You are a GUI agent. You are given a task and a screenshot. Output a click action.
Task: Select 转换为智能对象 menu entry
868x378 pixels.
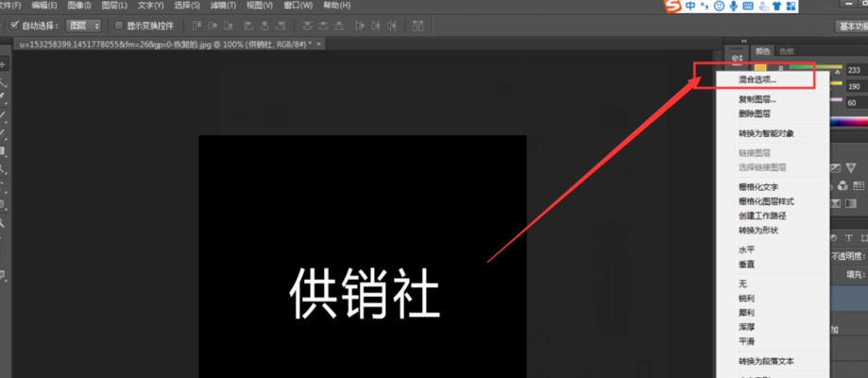pyautogui.click(x=773, y=133)
